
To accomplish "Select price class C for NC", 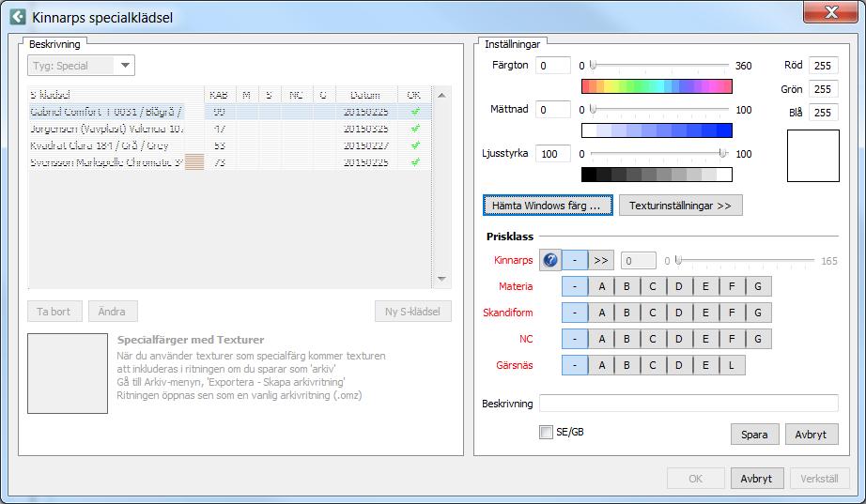I will (x=653, y=339).
